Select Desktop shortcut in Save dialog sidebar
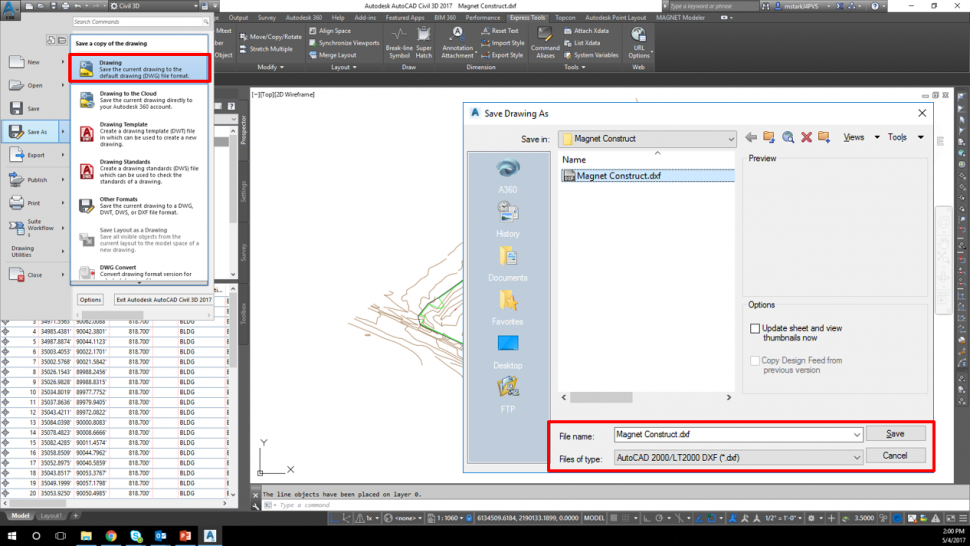Image resolution: width=970 pixels, height=546 pixels. click(507, 352)
